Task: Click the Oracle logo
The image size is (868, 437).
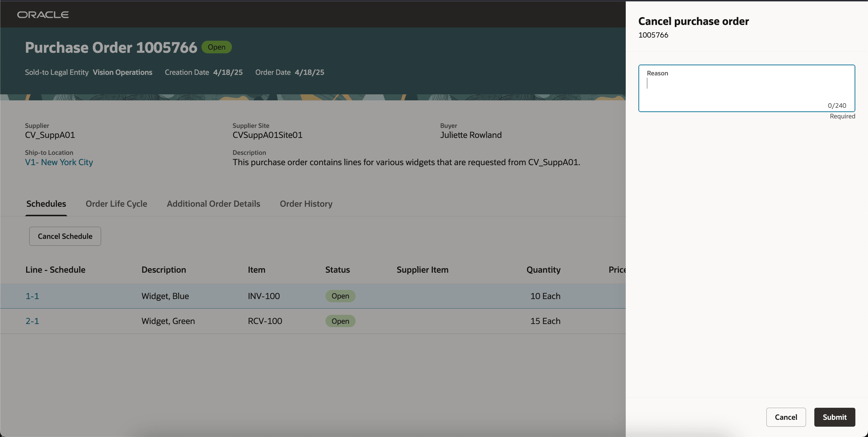Action: point(43,14)
